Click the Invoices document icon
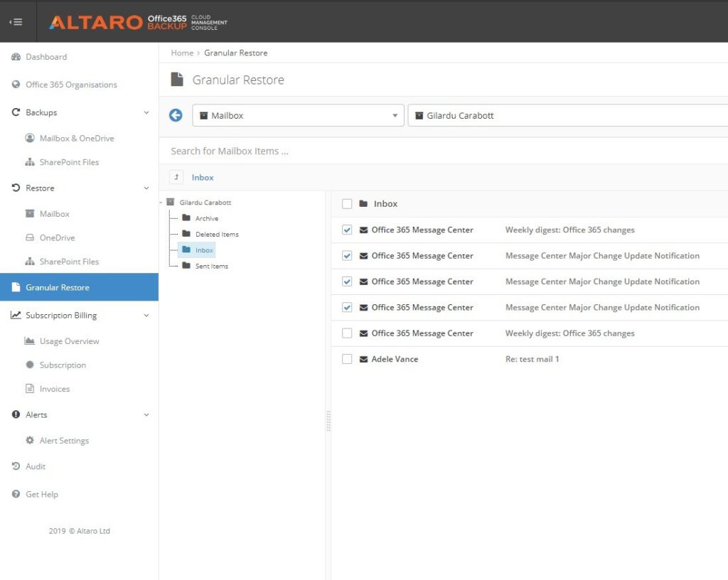The image size is (728, 580). [x=30, y=389]
